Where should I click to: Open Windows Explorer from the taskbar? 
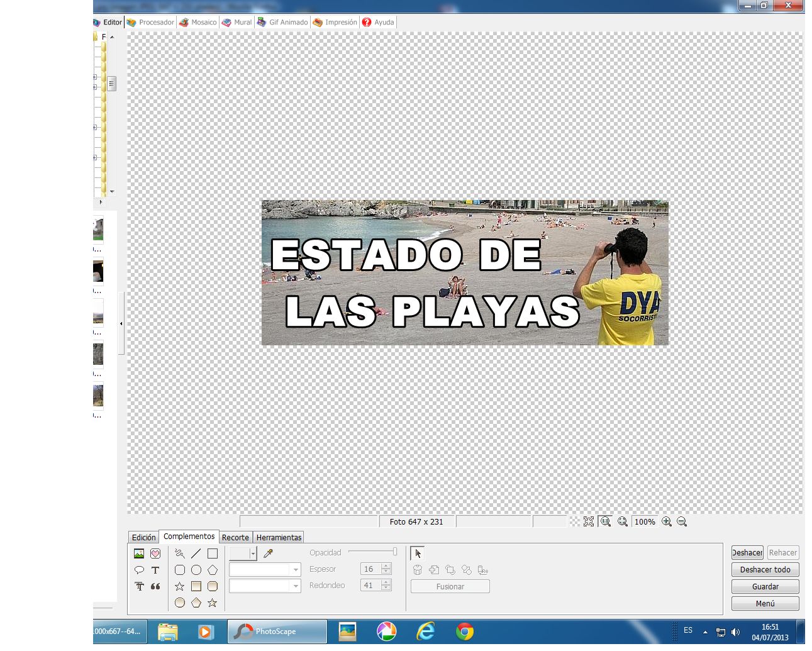168,632
